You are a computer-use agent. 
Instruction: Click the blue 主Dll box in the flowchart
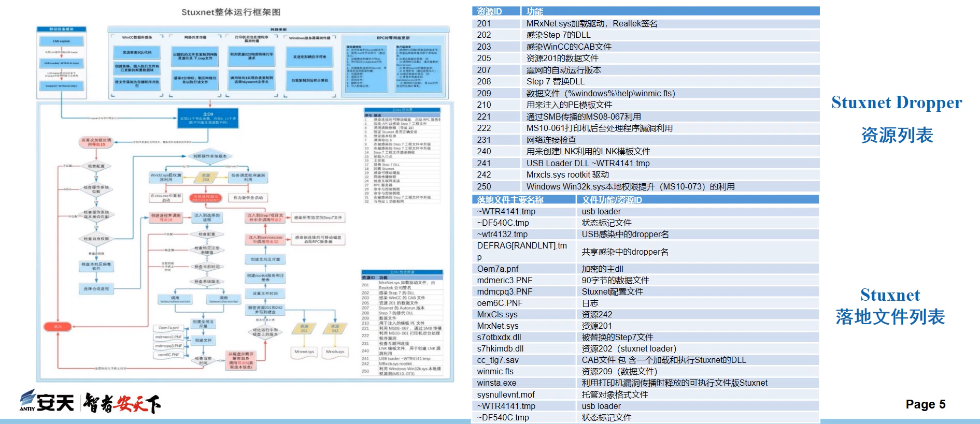[208, 118]
